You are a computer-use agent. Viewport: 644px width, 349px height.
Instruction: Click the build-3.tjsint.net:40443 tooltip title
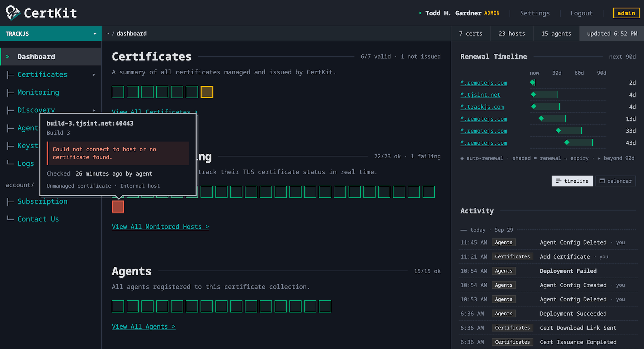[90, 123]
